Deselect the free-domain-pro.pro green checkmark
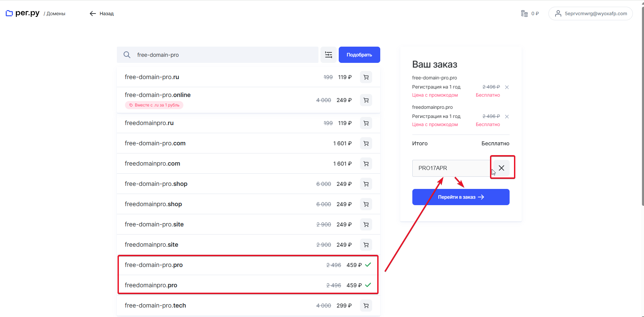Image resolution: width=644 pixels, height=317 pixels. [x=368, y=265]
